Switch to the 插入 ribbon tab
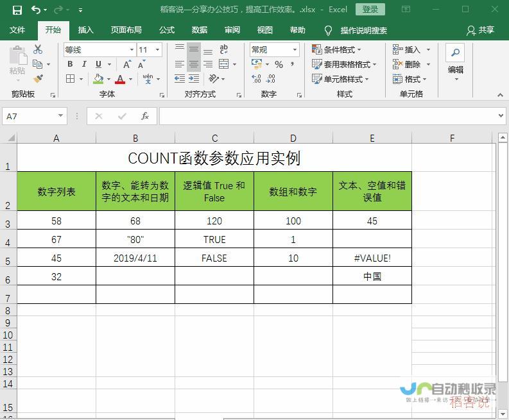 [x=86, y=30]
